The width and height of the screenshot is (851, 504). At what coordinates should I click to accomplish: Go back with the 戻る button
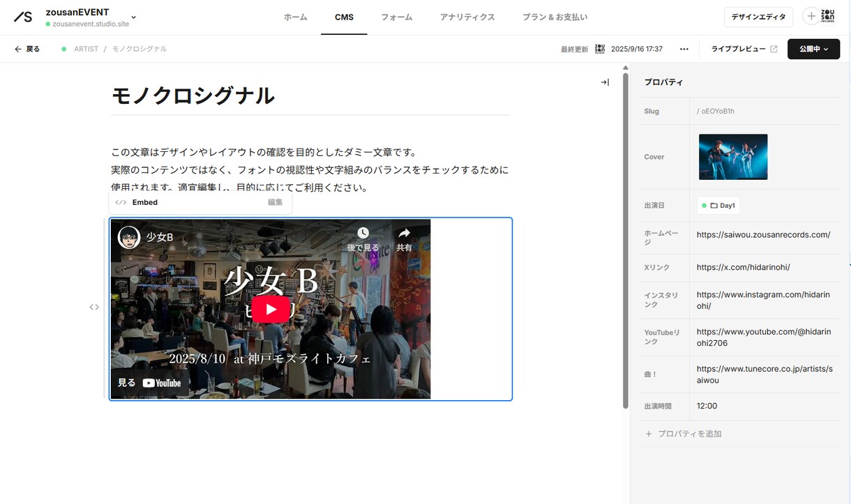(x=27, y=49)
